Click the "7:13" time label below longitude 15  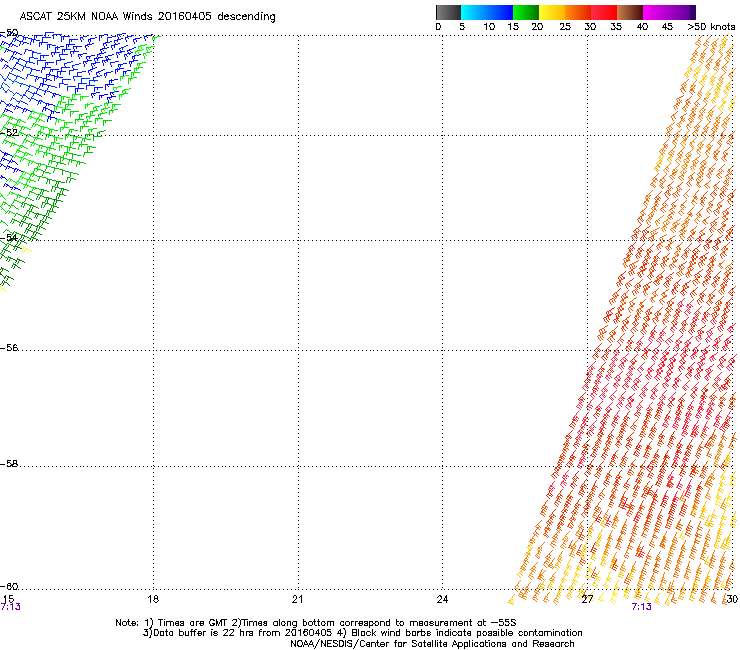point(10,607)
